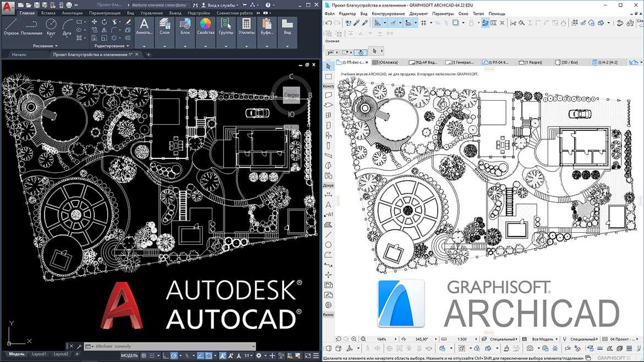The height and width of the screenshot is (362, 644).
Task: Open the Вставка ribbon tab
Action: 48,13
